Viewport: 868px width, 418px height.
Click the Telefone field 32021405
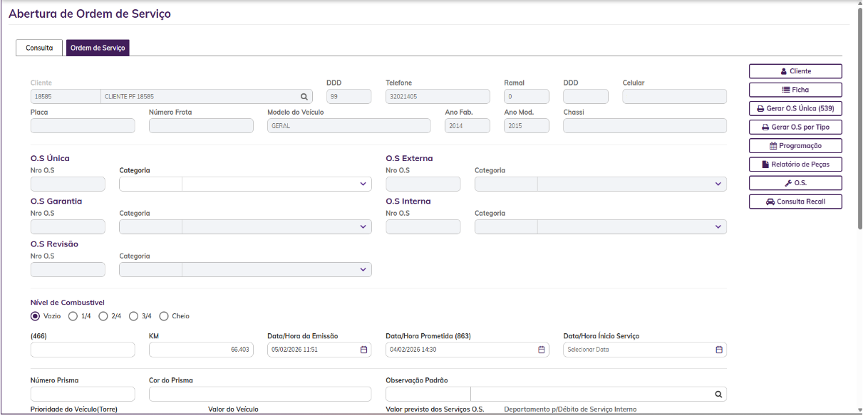(438, 96)
